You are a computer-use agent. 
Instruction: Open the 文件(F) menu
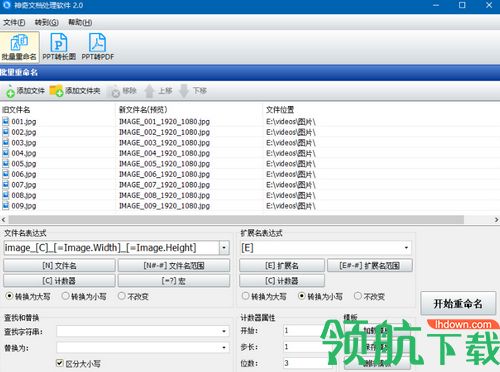14,23
